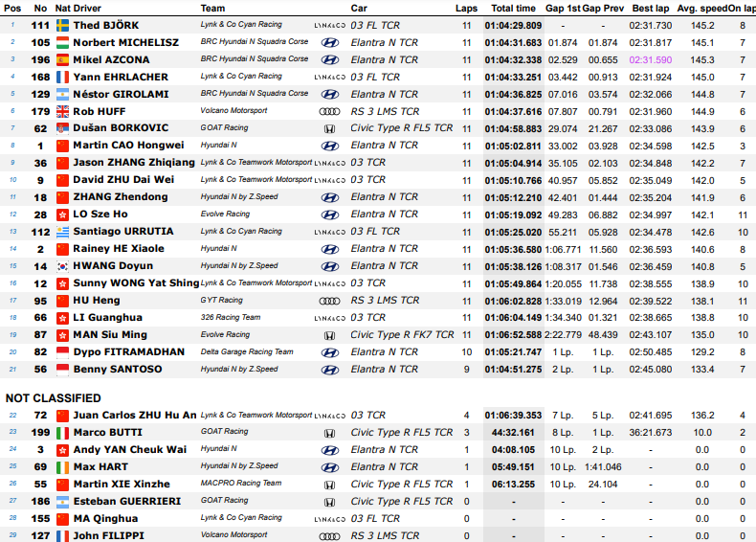756x542 pixels.
Task: Click the Delta Garage Racing Team name
Action: coord(247,351)
